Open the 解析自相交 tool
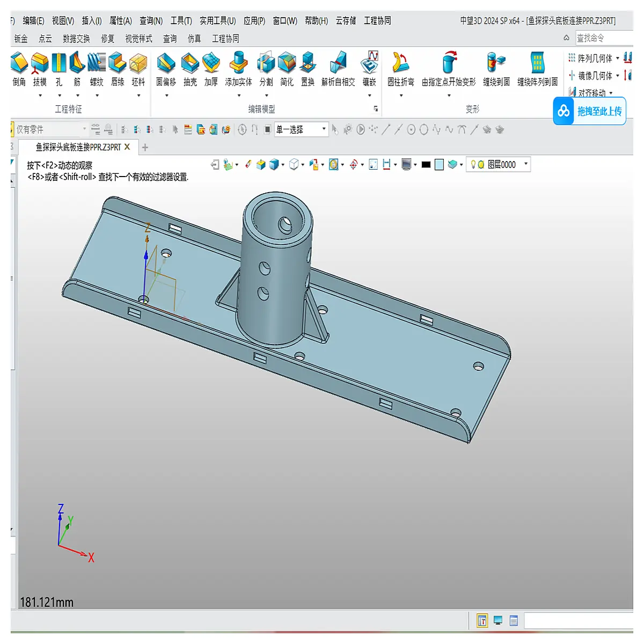The width and height of the screenshot is (644, 644). pos(338,69)
